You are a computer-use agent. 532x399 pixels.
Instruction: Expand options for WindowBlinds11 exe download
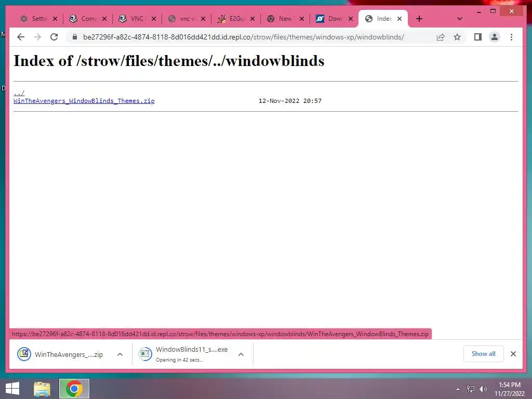coord(241,354)
